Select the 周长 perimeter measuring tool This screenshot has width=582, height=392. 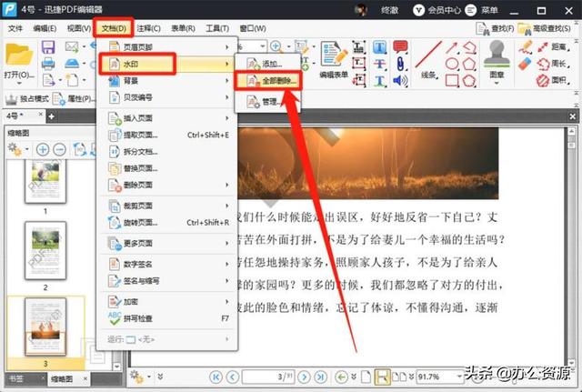(x=553, y=64)
